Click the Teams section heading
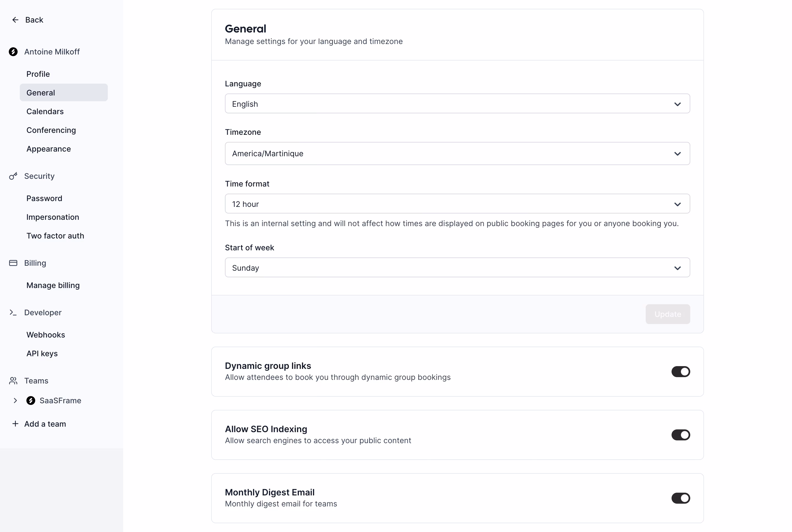The height and width of the screenshot is (532, 792). [x=36, y=381]
